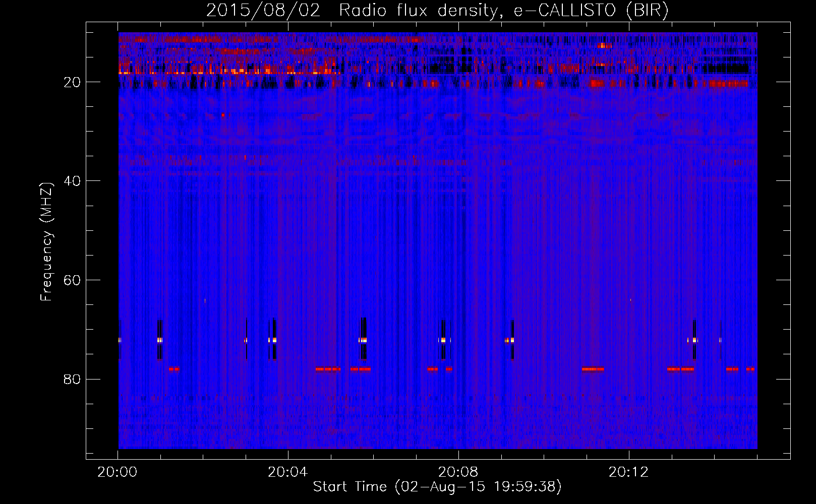This screenshot has height=504, width=816.
Task: Click the 'Start Time (02-Aug-15 19:59:38)' axis label
Action: click(437, 486)
